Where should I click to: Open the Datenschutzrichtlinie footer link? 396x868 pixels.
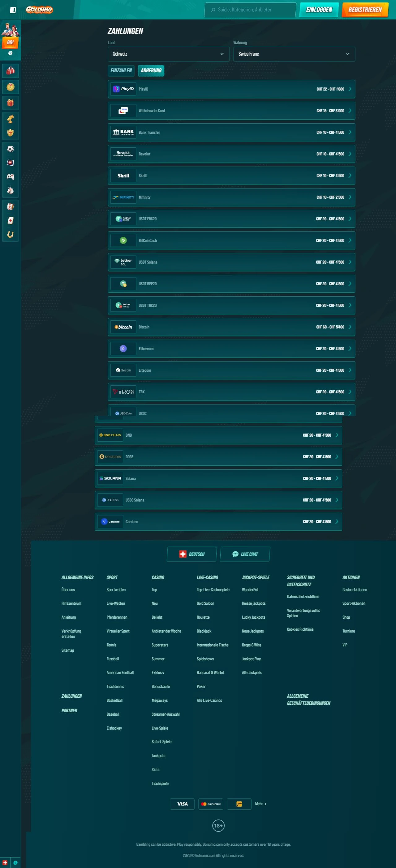[303, 596]
